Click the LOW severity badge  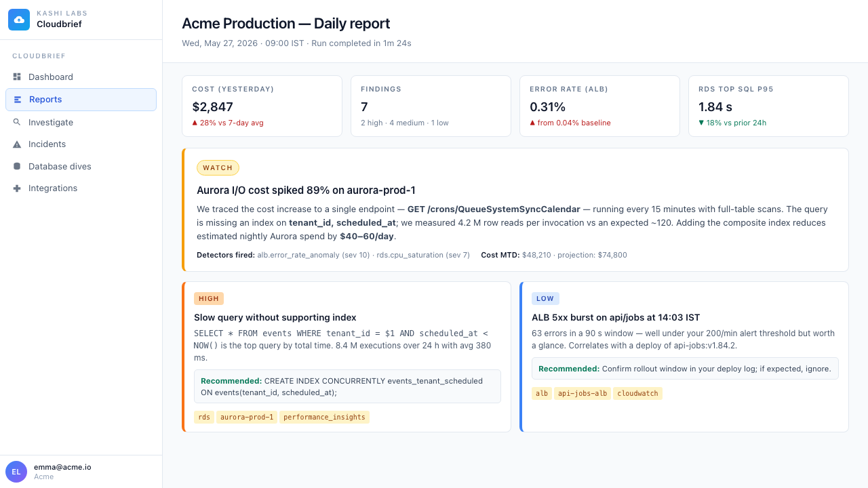click(545, 298)
